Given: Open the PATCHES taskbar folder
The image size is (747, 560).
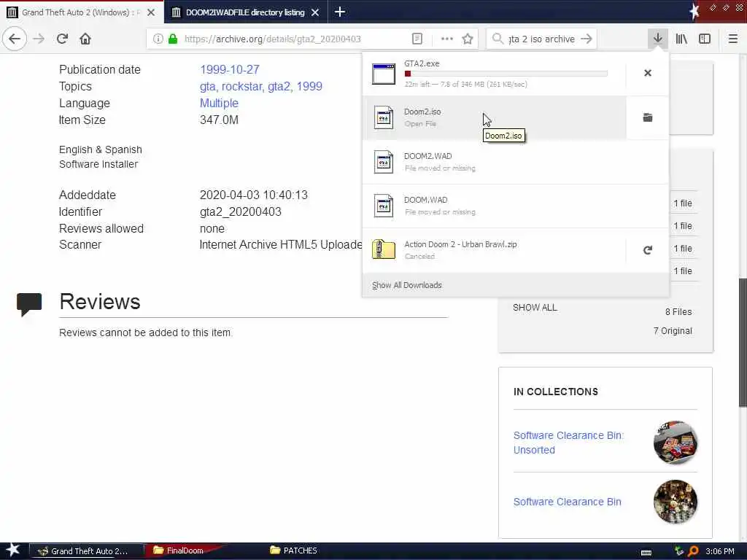Looking at the screenshot, I should point(293,551).
